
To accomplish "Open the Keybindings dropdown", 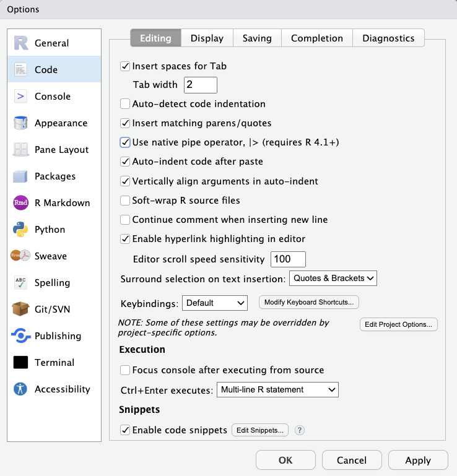I will pyautogui.click(x=214, y=303).
